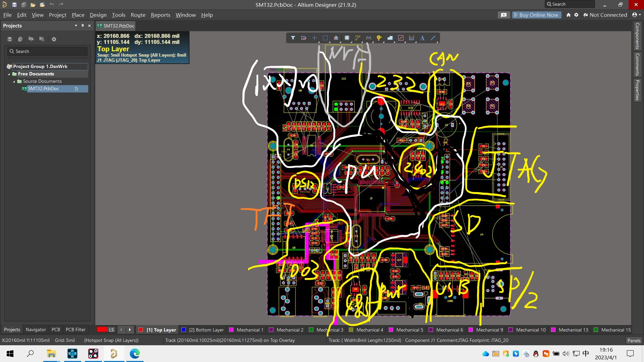The height and width of the screenshot is (362, 644).
Task: Open the user account dropdown
Action: coord(636,15)
